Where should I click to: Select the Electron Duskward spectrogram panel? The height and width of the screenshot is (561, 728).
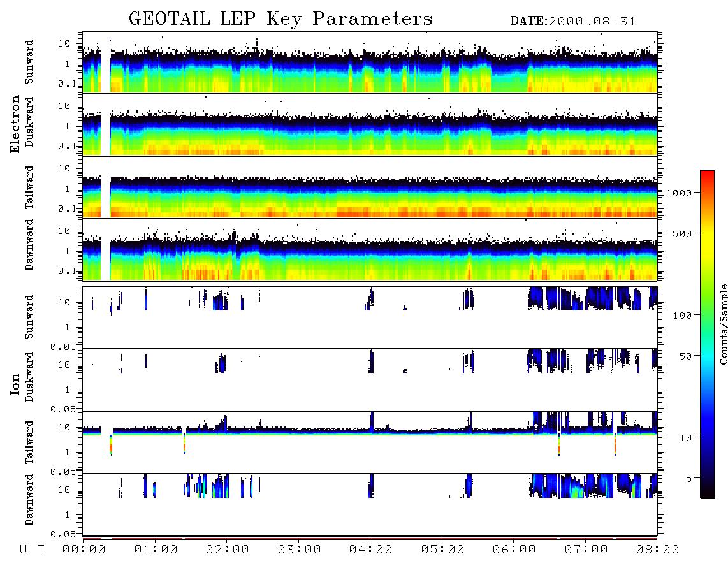click(x=370, y=124)
